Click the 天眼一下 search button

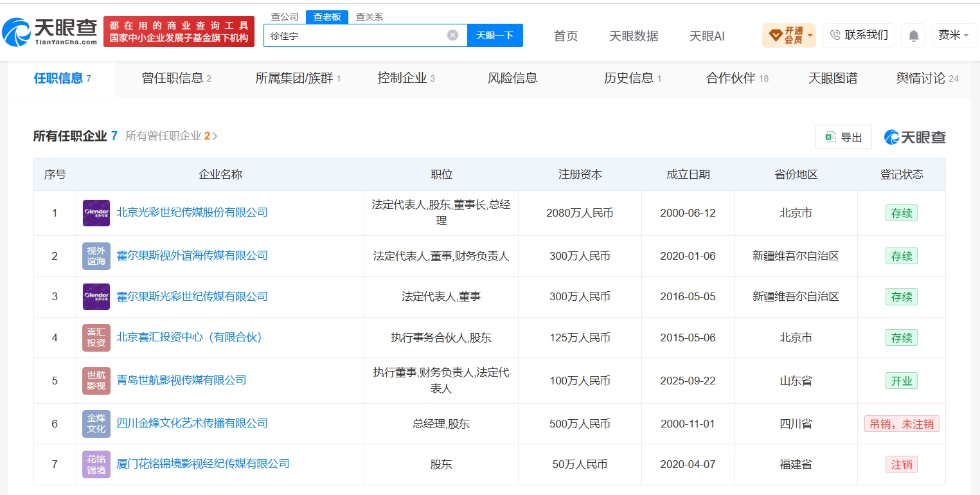point(495,35)
